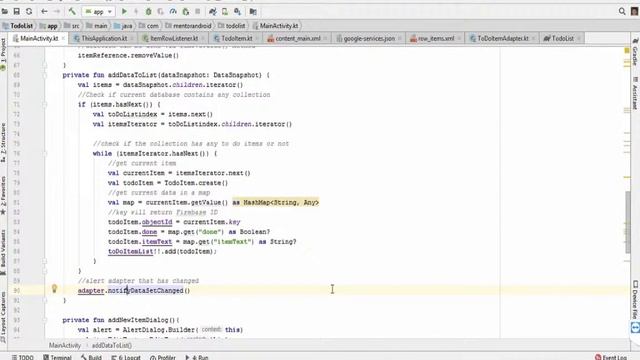
Task: Sync project with Gradle files icon
Action: pos(213,12)
